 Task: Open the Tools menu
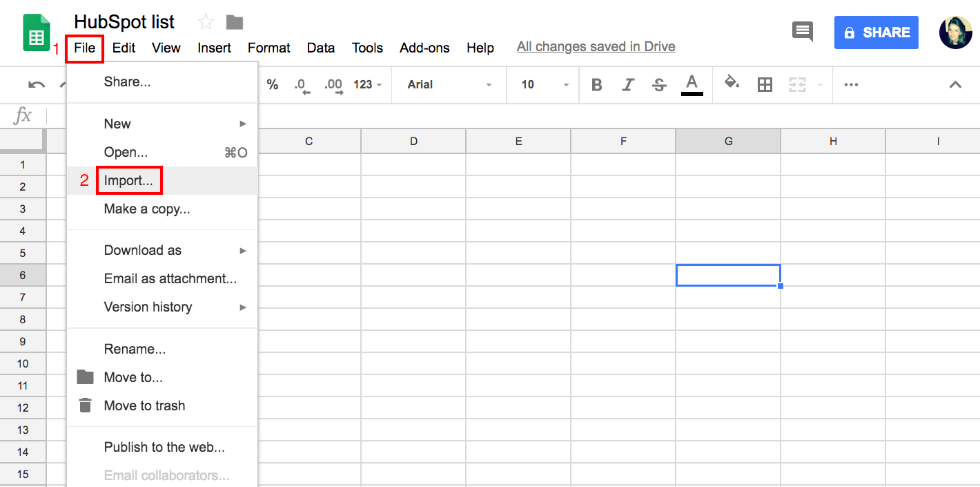point(367,48)
